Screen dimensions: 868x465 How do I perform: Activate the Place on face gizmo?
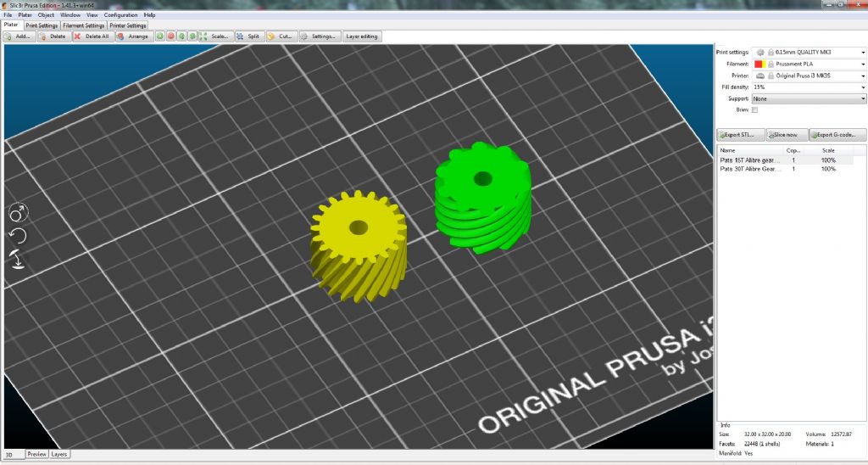click(19, 259)
